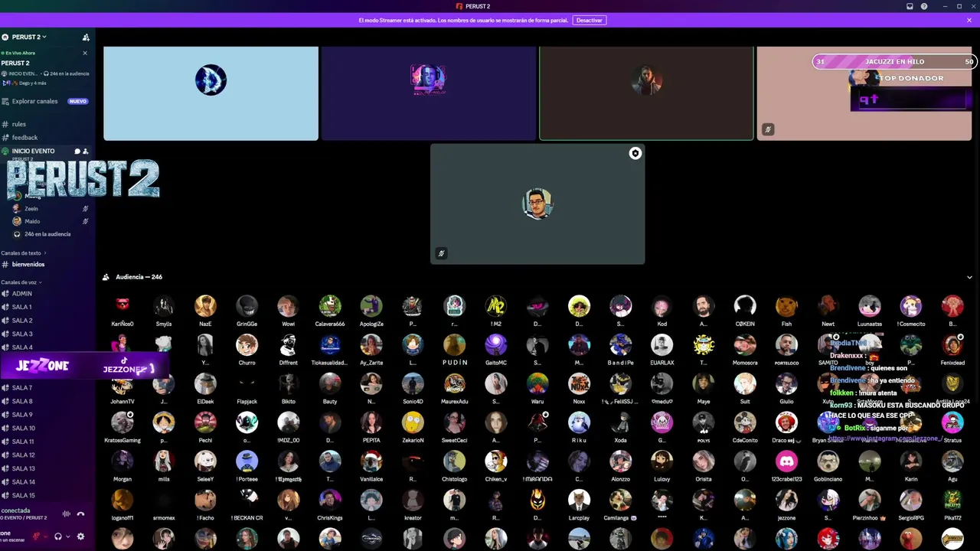Join the ADMIN voice channel
The image size is (980, 551).
21,293
